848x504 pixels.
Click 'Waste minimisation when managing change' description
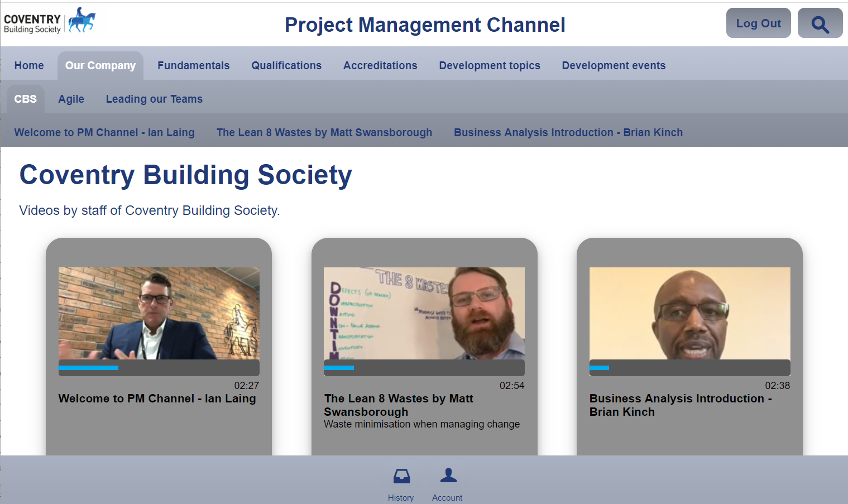(x=422, y=424)
